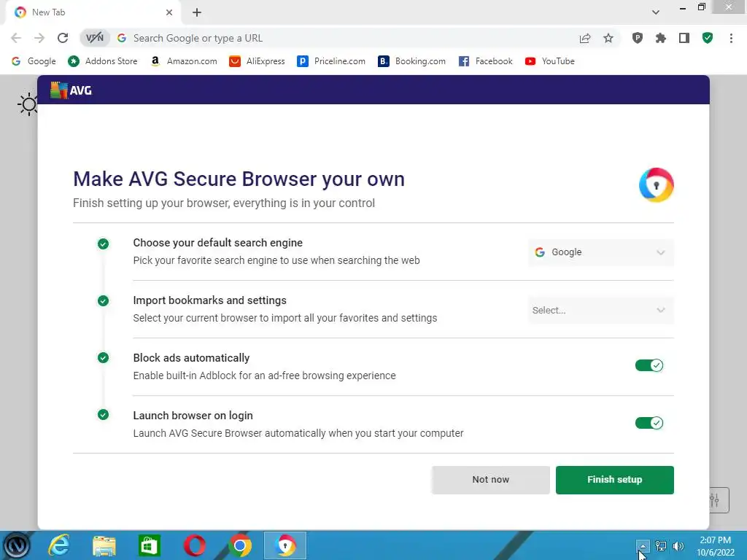
Task: Open File Explorer from taskbar
Action: pos(104,545)
